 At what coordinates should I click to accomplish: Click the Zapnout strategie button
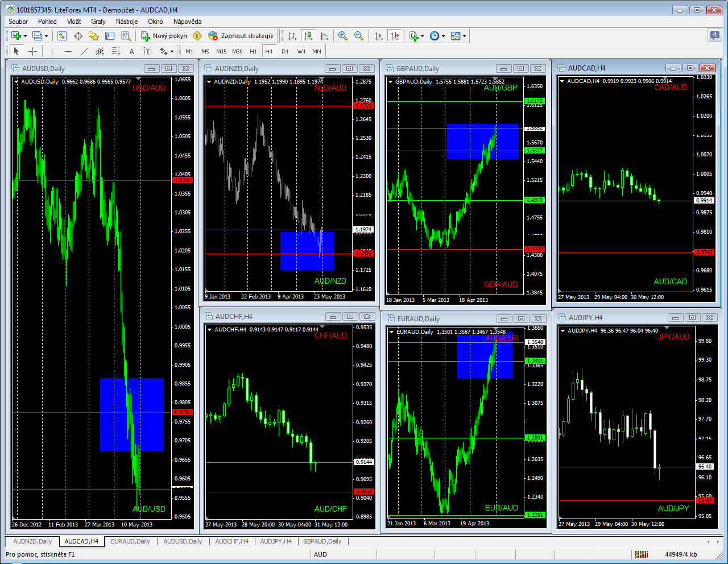[241, 36]
